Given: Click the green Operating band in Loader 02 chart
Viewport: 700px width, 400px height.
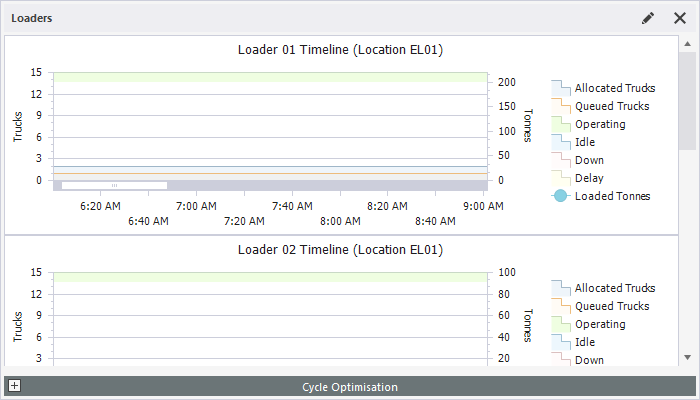Looking at the screenshot, I should pos(271,277).
